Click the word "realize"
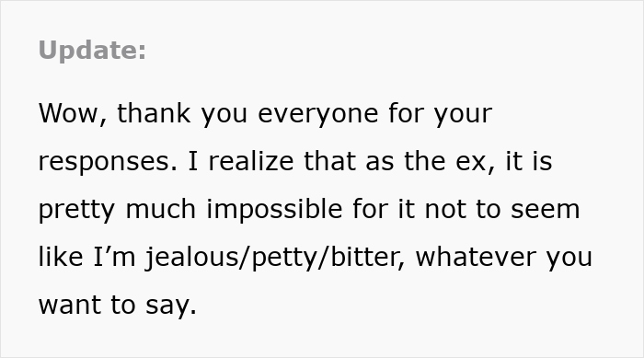The image size is (644, 358). point(251,161)
